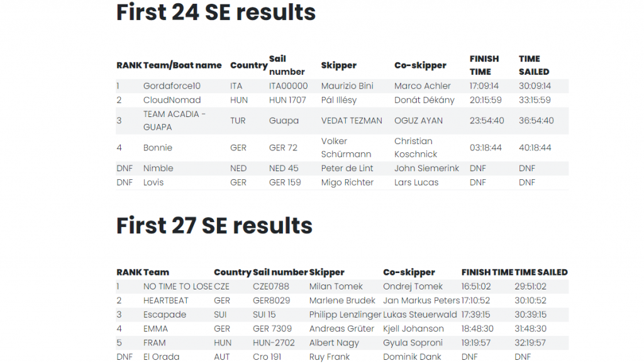Select the TEAM ACADIA - GUAPA entry
Screen dimensions: 644x363
(174, 120)
